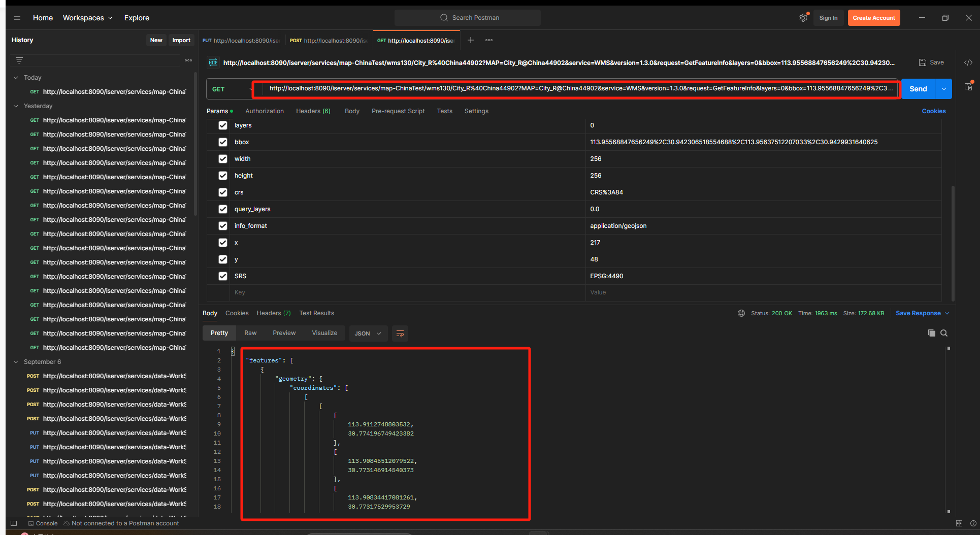Collapse the Today history group

[16, 78]
